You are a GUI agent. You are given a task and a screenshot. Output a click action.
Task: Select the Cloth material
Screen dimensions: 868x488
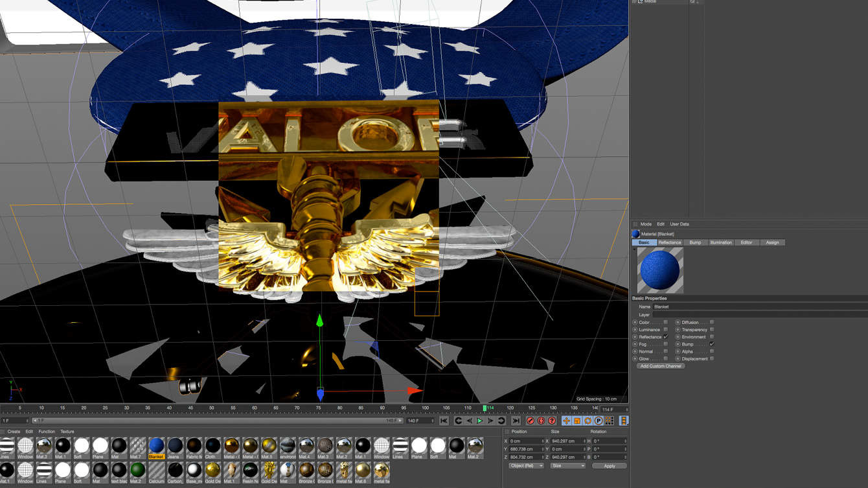click(212, 447)
